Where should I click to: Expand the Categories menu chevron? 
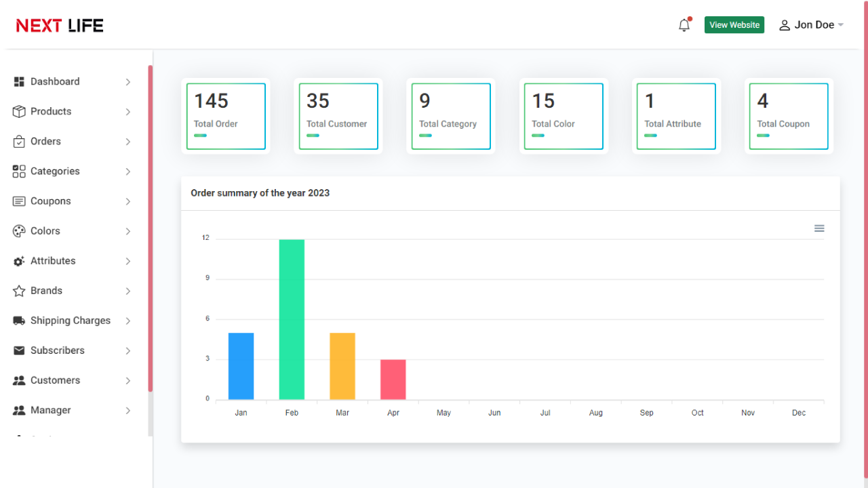[x=127, y=171]
